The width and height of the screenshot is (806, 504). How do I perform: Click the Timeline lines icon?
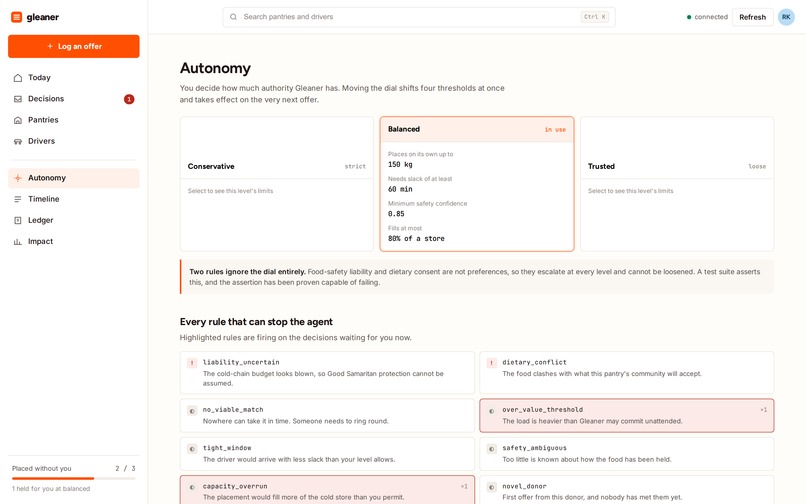point(18,199)
